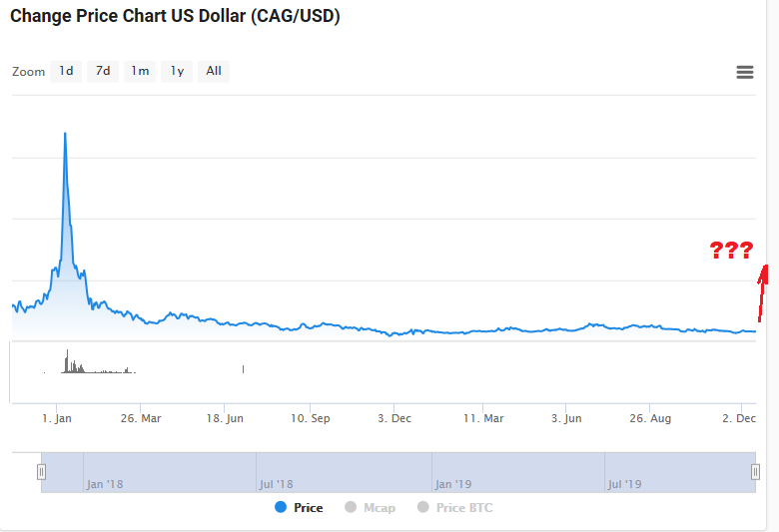Set zoom range to 7d
Screen dimensions: 779x532
click(x=103, y=71)
